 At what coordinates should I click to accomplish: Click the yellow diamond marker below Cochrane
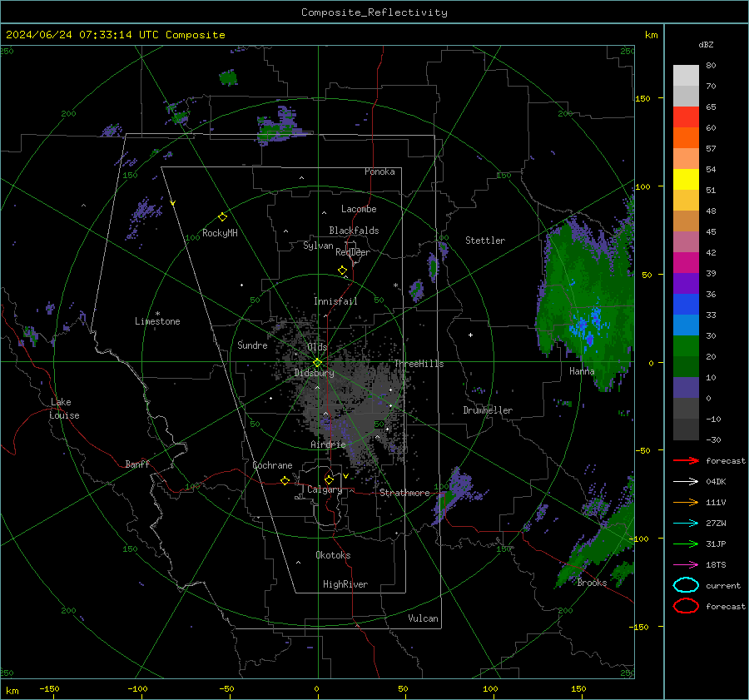(x=285, y=480)
